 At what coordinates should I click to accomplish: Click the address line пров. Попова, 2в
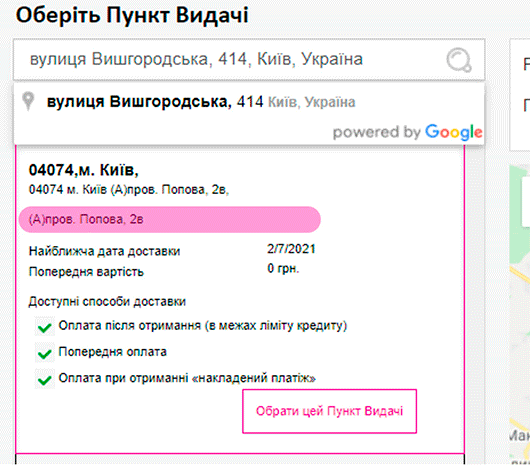(x=129, y=190)
